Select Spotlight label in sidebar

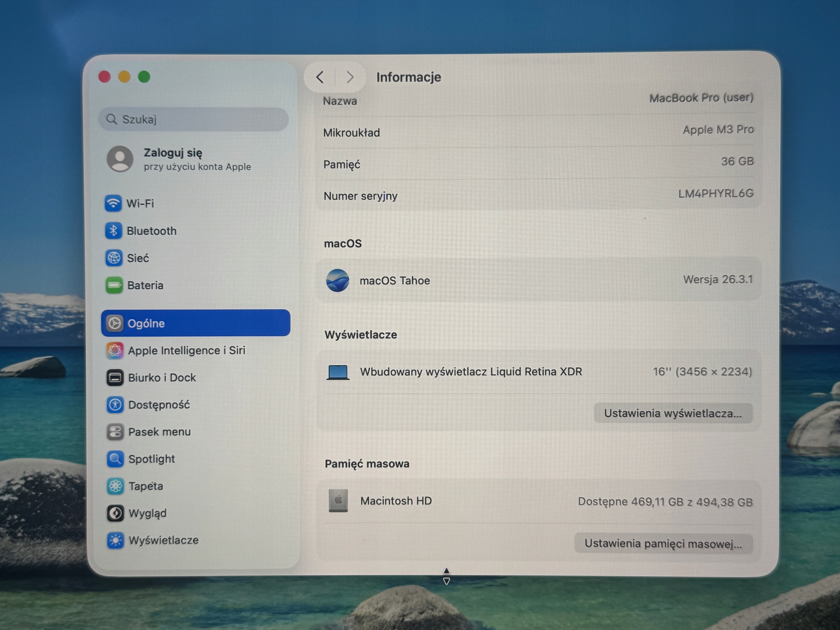152,459
